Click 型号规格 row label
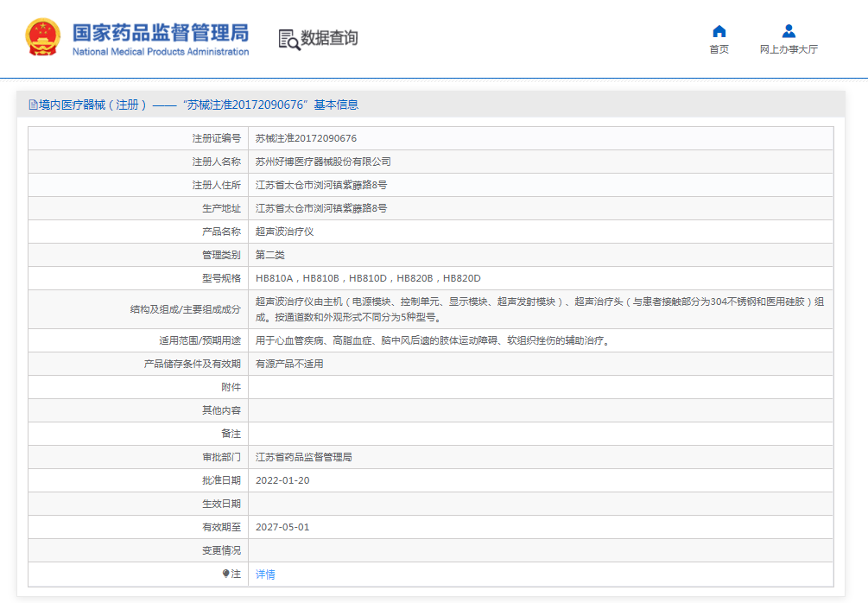Viewport: 868px width, 603px height. [221, 278]
